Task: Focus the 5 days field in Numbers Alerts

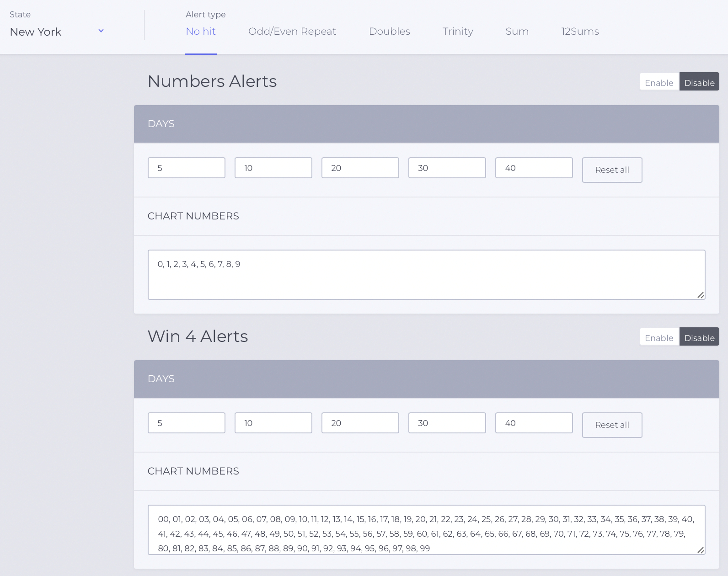Action: point(187,168)
